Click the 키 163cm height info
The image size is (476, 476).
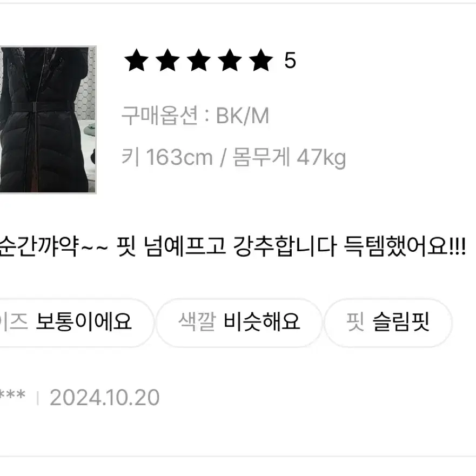pyautogui.click(x=167, y=157)
